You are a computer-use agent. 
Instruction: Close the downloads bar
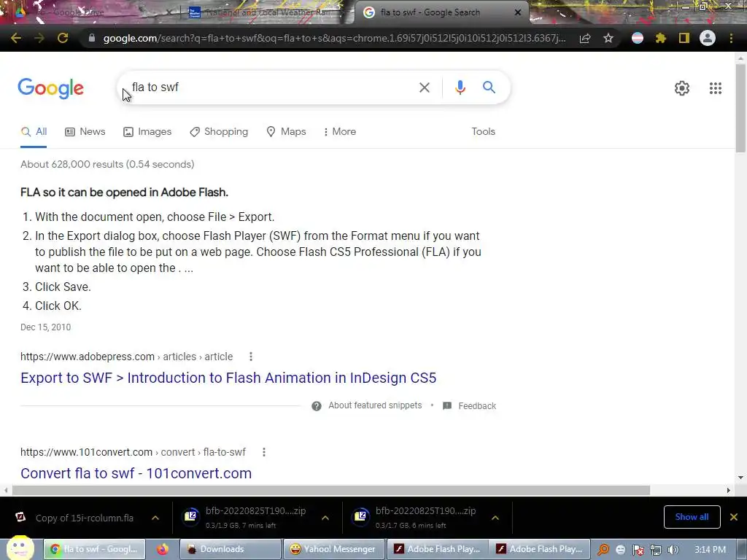coord(734,517)
